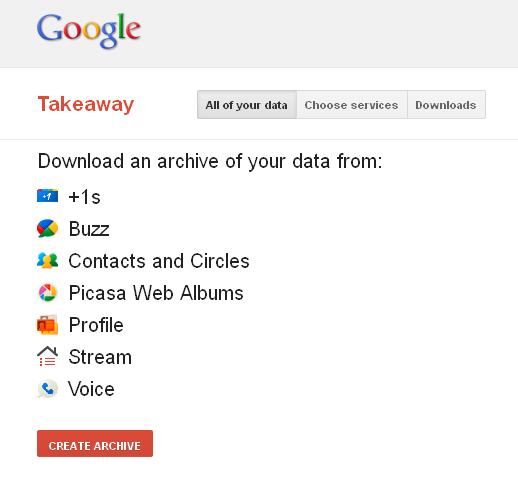Click the Voice text label

[91, 389]
